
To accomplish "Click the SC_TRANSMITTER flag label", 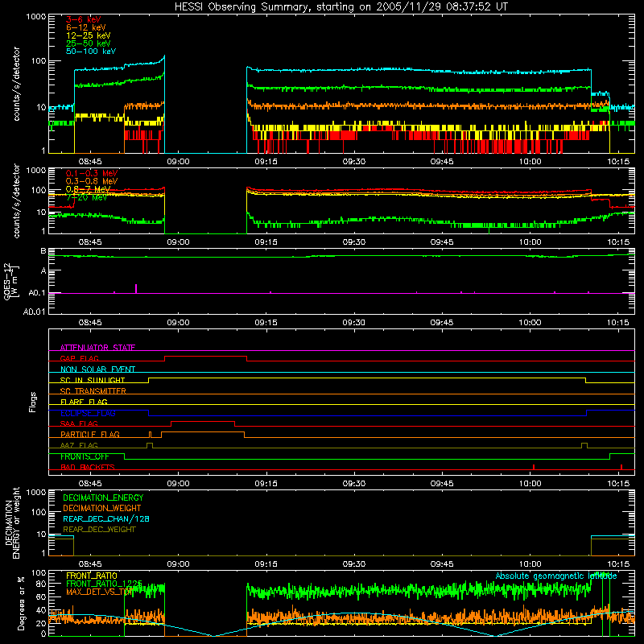I will 93,391.
